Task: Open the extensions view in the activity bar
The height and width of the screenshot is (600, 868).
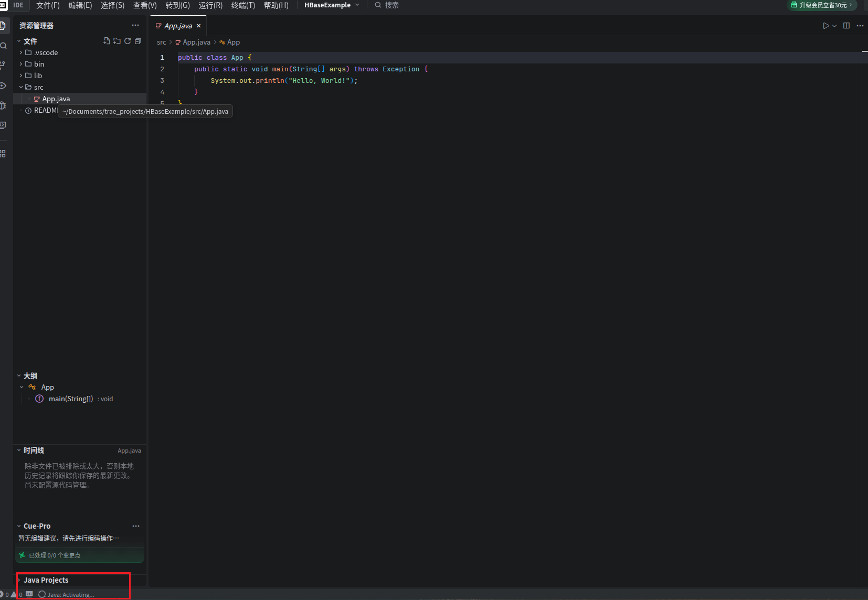Action: click(x=3, y=154)
